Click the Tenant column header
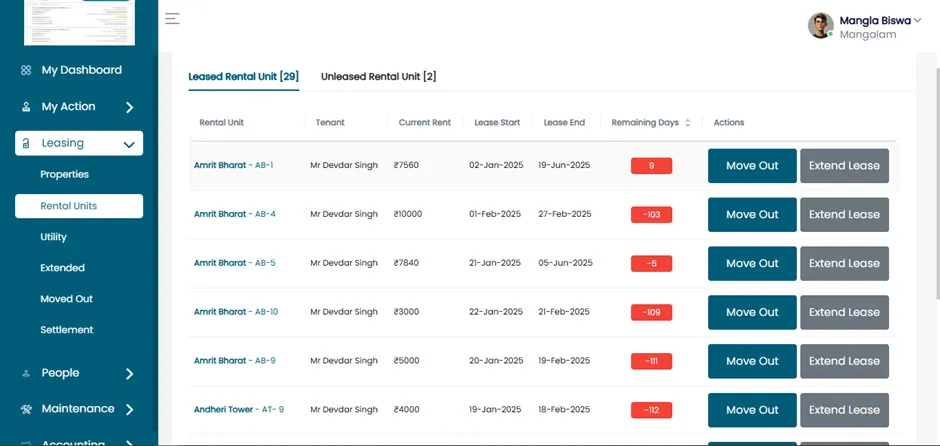Screen dimensions: 940x446 (x=330, y=122)
